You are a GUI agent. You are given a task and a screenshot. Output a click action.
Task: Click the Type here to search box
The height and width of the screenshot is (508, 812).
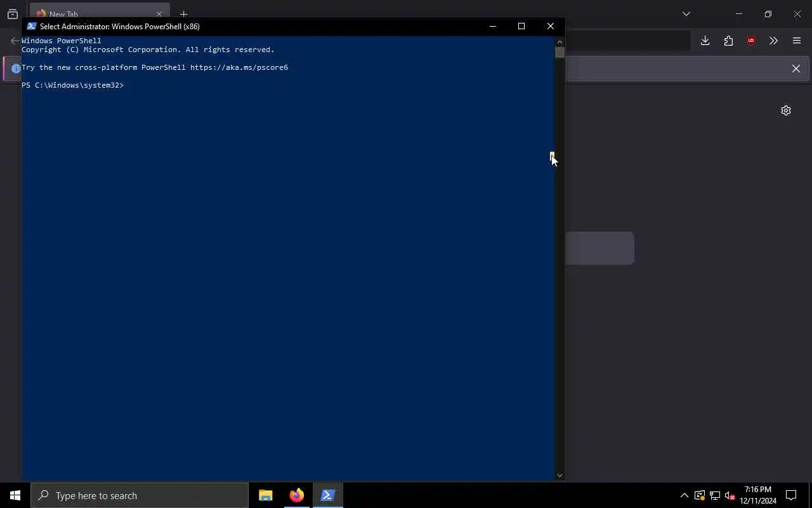pos(140,495)
